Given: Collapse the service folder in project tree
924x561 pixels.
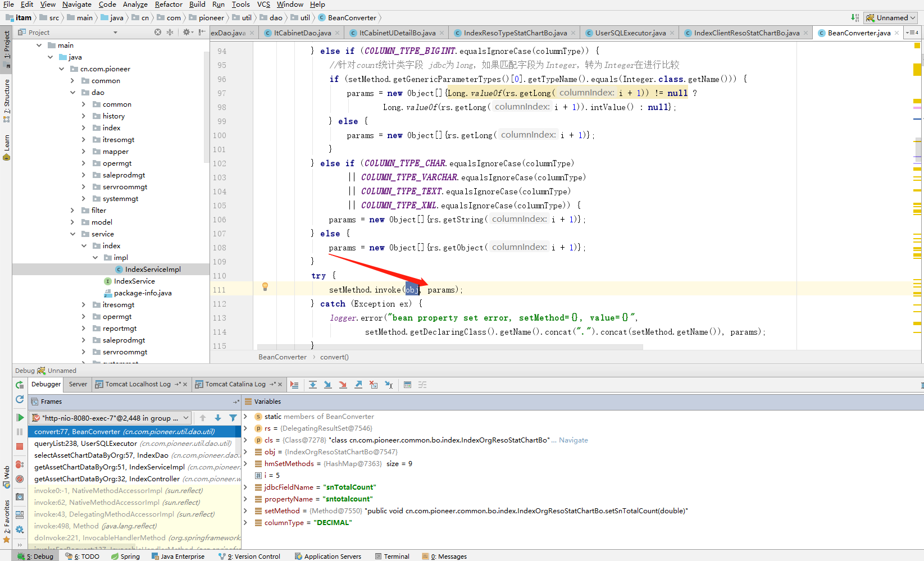Looking at the screenshot, I should [73, 234].
